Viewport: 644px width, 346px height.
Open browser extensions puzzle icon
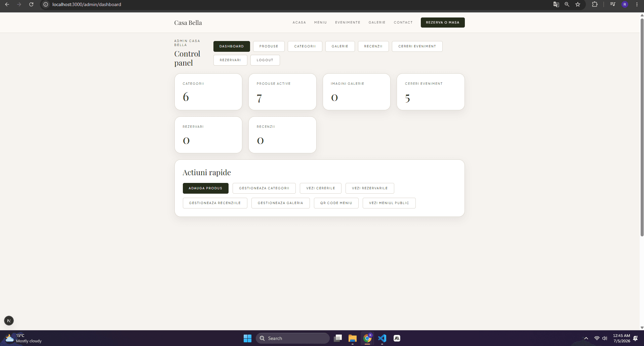click(x=595, y=4)
